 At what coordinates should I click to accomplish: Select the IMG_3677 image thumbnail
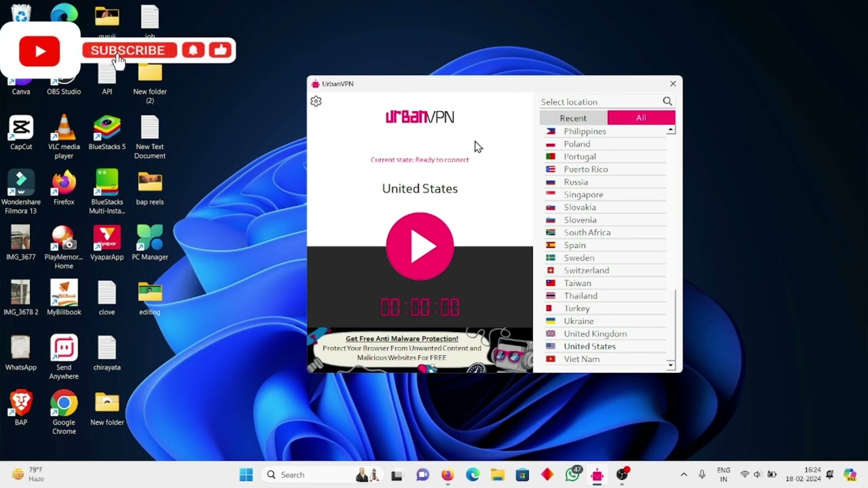(21, 243)
